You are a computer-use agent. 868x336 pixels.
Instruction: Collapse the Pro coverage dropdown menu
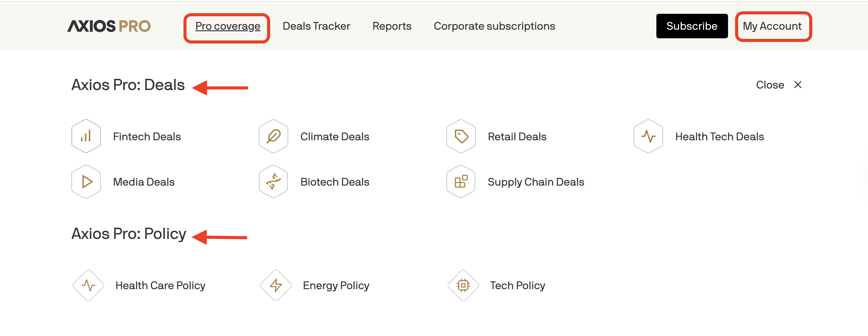point(228,26)
